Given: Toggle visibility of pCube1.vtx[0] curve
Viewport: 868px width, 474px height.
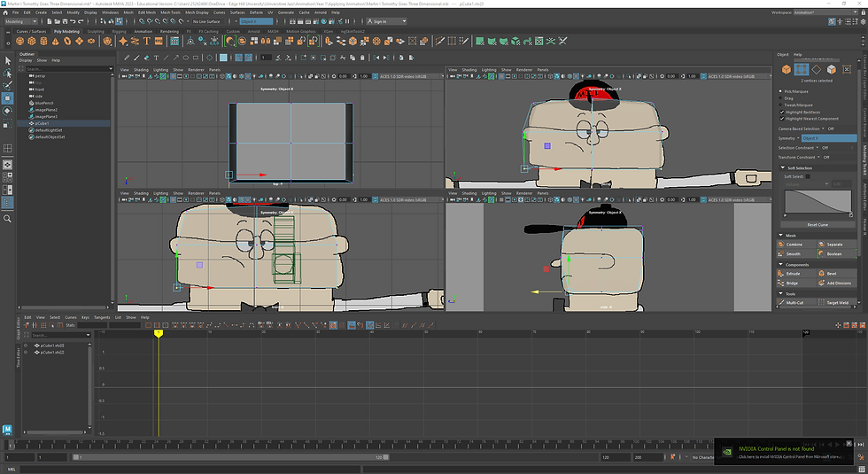Looking at the screenshot, I should pos(26,346).
